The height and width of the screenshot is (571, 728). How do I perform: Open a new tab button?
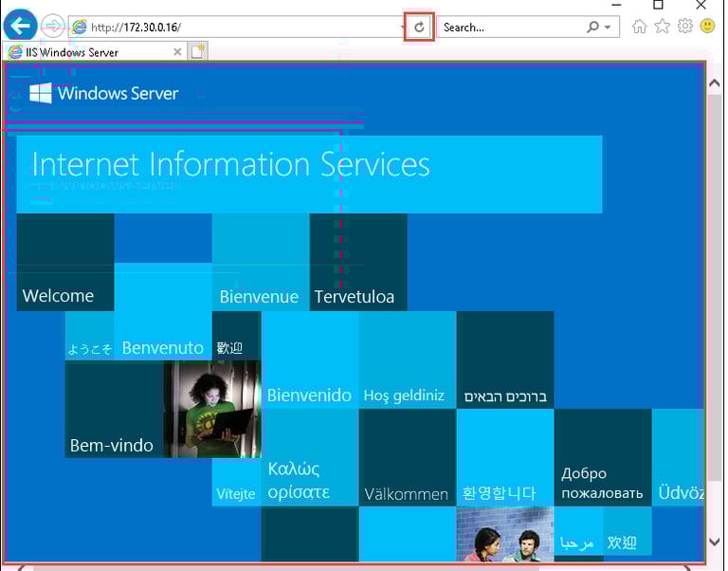(198, 51)
